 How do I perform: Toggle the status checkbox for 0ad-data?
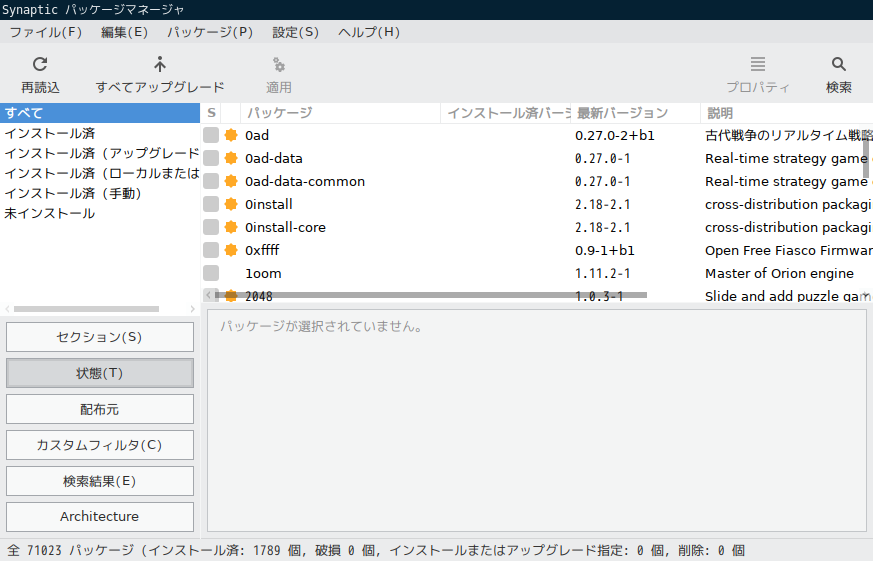click(211, 158)
